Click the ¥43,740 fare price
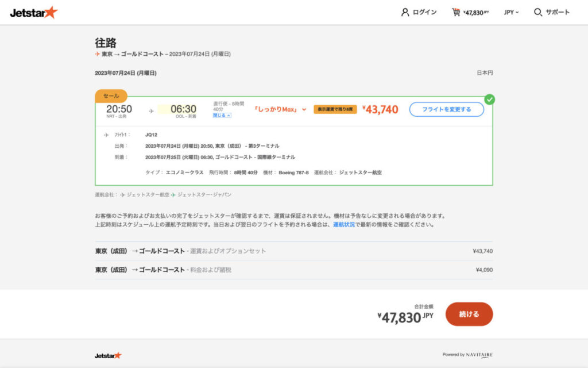 (381, 109)
